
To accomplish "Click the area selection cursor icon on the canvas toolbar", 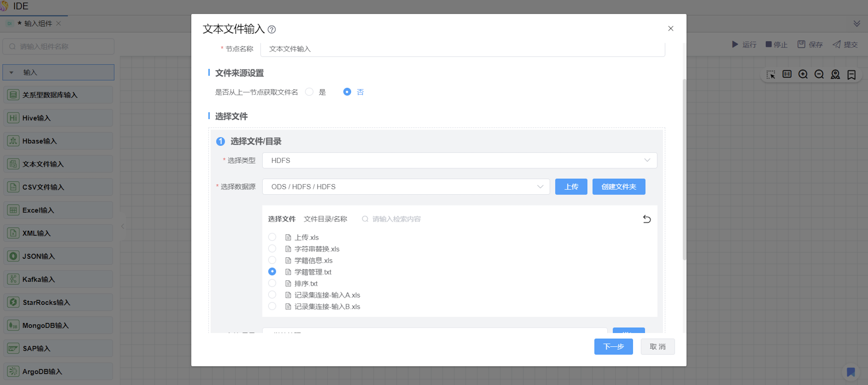I will click(771, 74).
